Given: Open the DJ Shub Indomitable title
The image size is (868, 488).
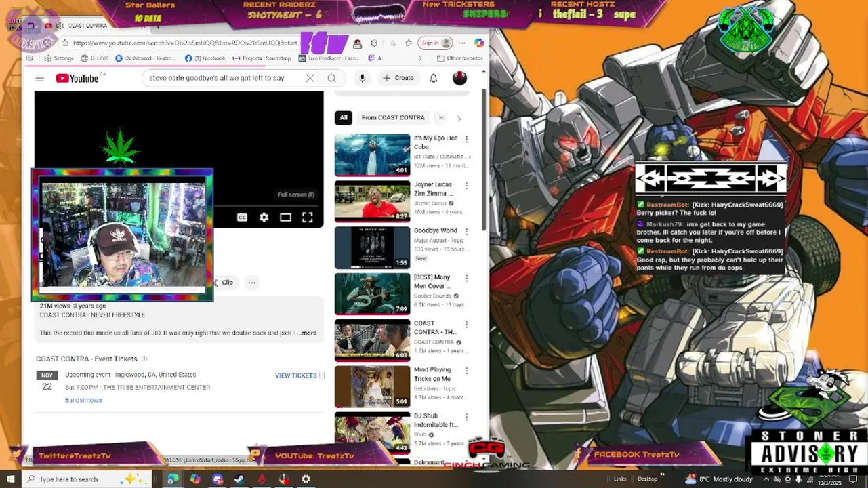Looking at the screenshot, I should (x=436, y=420).
